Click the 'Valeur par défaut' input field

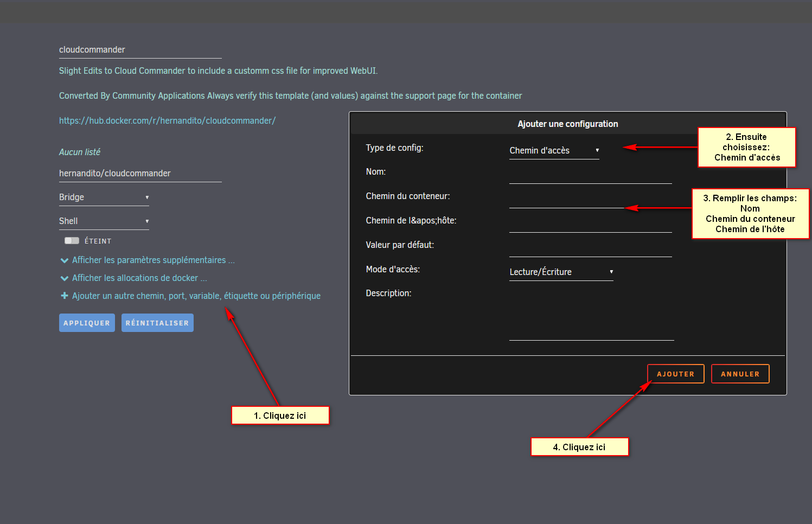coord(590,248)
